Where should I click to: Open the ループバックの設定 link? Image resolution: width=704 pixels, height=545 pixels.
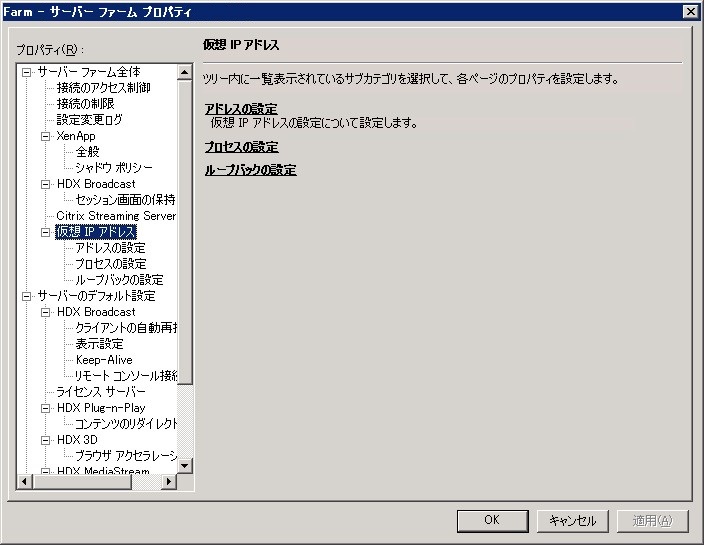(251, 170)
